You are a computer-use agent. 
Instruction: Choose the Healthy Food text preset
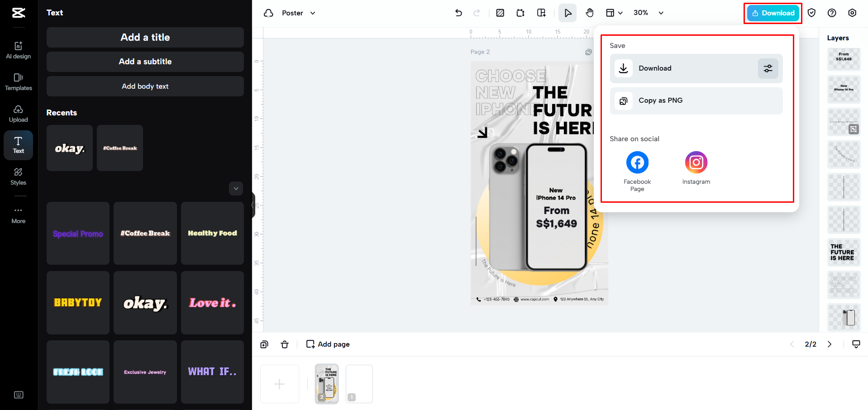(x=212, y=234)
